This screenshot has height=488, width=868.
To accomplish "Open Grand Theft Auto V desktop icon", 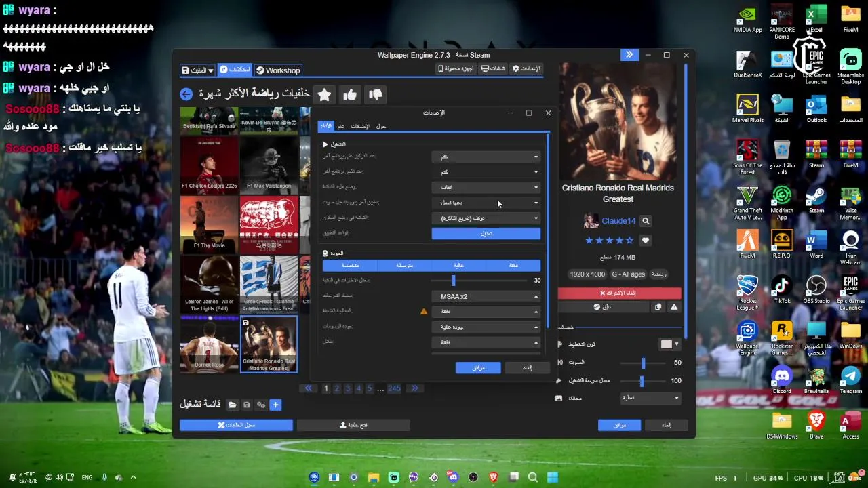I will tap(747, 203).
